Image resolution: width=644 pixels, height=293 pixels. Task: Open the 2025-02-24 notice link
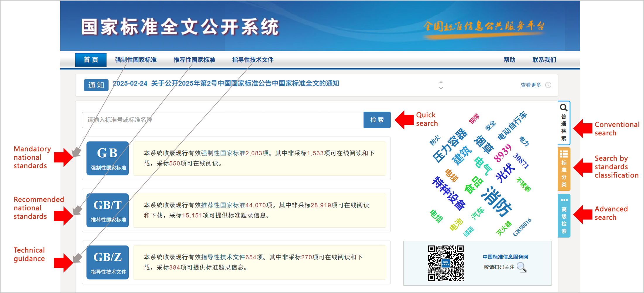coord(226,84)
